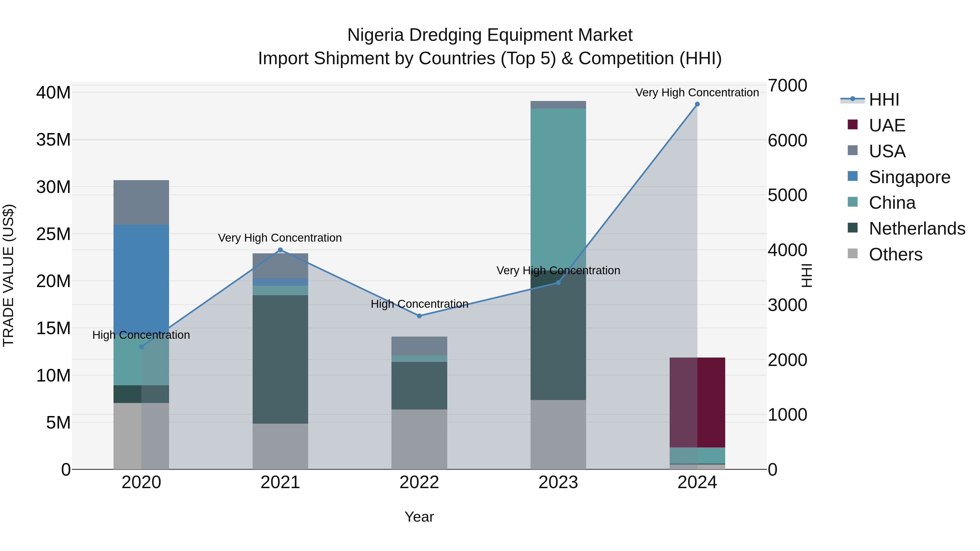Click the subtitle 'Import Shipment by Countries'
980x551 pixels.
377,59
